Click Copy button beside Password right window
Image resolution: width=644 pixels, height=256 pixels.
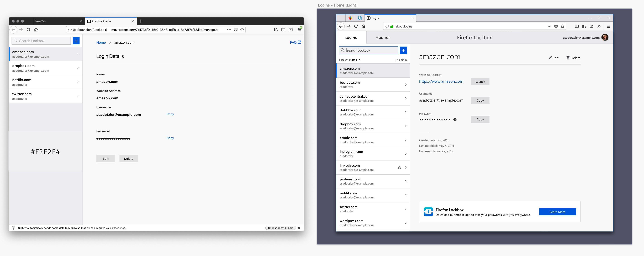(x=480, y=119)
